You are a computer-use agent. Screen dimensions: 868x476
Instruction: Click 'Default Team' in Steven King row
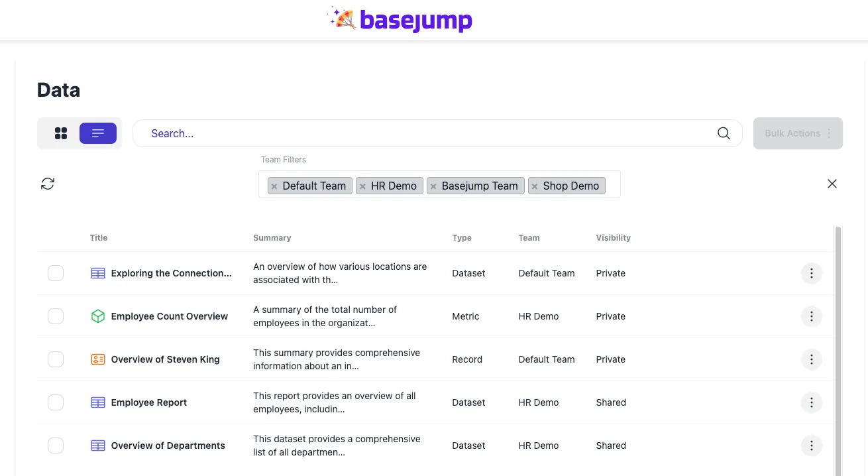547,359
